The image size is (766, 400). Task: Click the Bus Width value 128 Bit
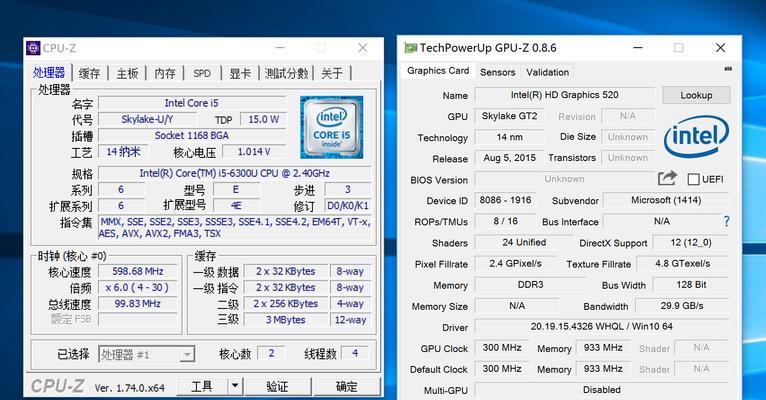[691, 285]
